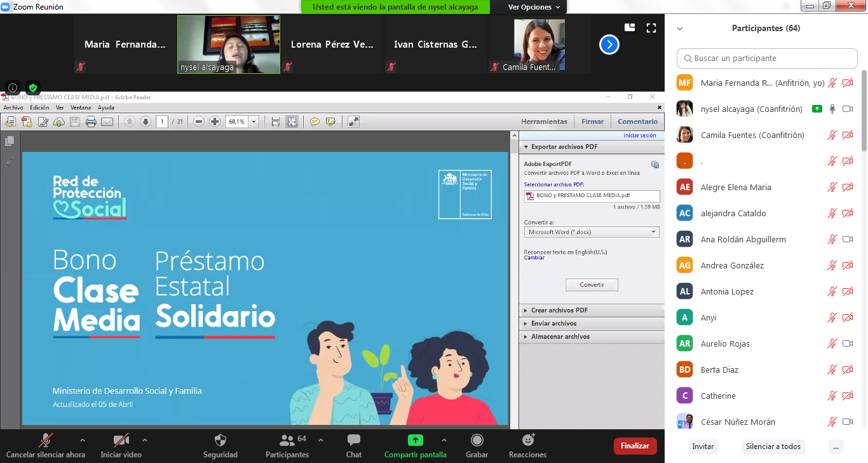The width and height of the screenshot is (868, 463).
Task: Click the read mode expand icon
Action: (x=354, y=121)
